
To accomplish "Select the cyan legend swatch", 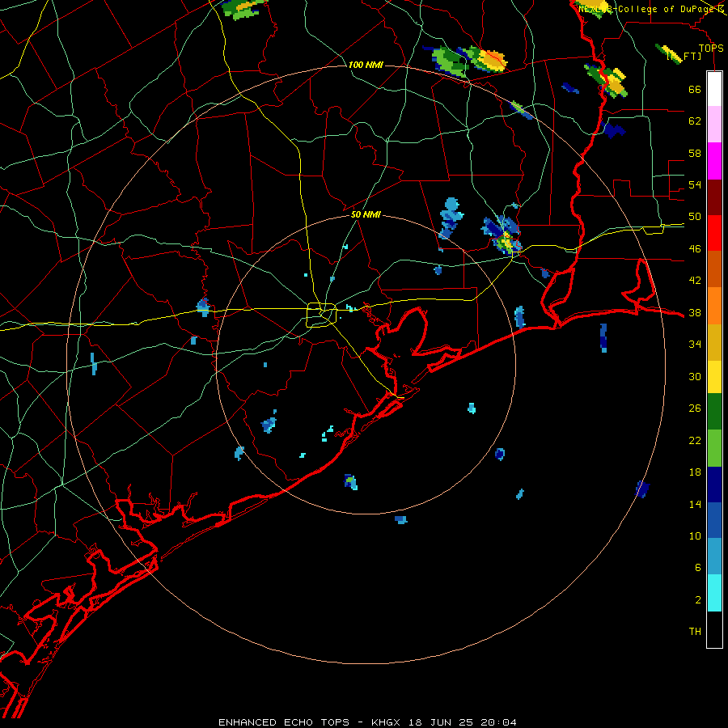I will pos(714,593).
